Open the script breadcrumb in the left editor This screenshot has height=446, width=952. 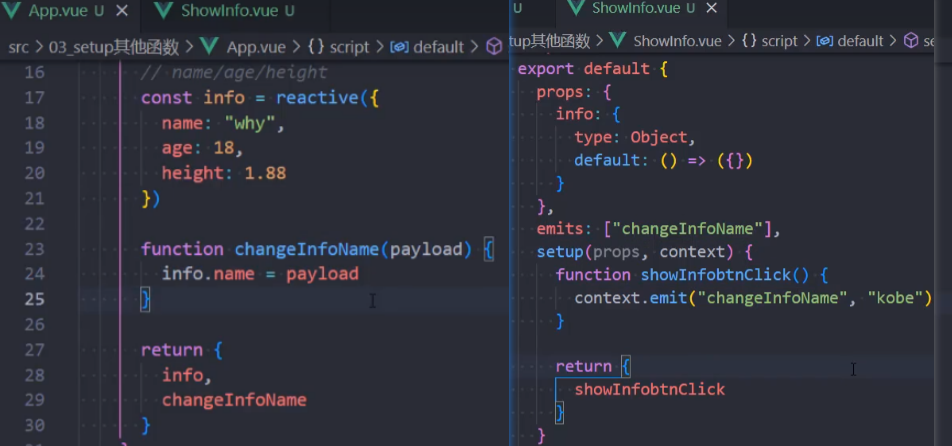point(349,47)
